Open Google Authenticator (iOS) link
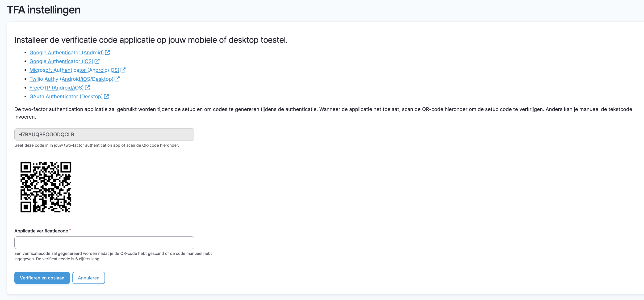The image size is (644, 300). (61, 61)
